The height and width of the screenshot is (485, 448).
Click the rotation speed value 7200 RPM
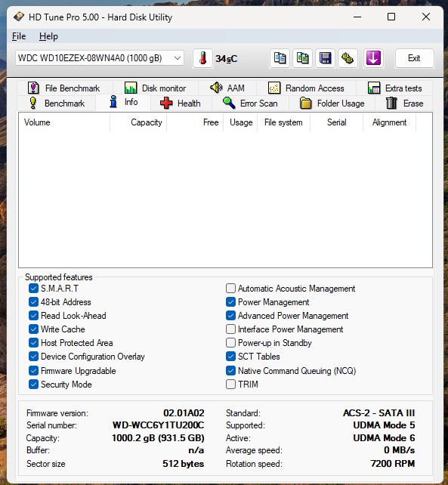tap(393, 464)
